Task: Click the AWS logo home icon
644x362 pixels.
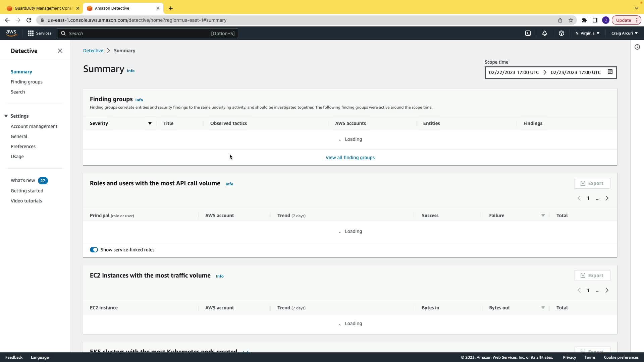Action: 11,33
